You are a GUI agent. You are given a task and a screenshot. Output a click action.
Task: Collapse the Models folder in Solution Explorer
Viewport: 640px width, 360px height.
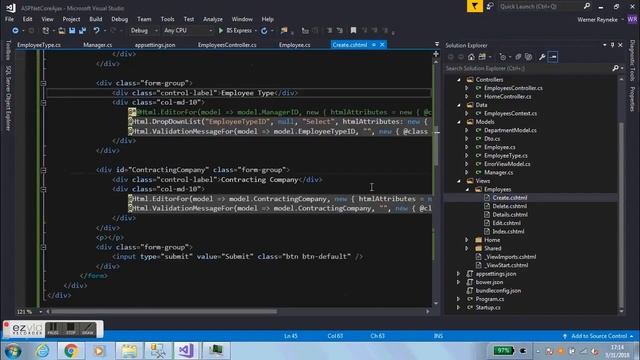coord(459,122)
